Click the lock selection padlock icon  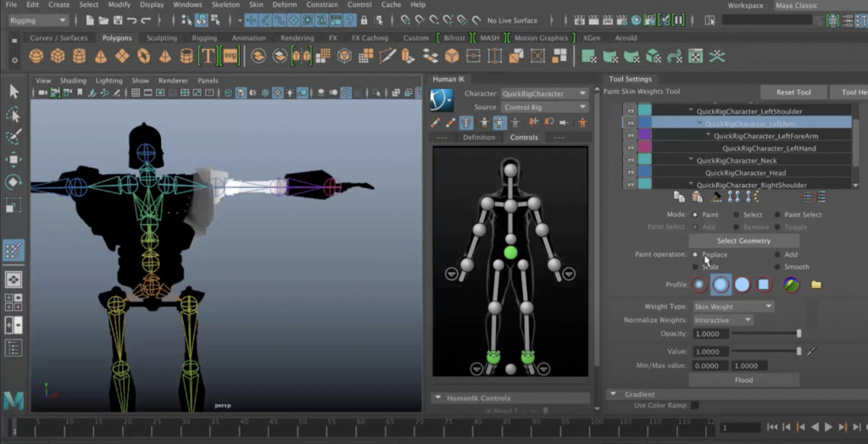pyautogui.click(x=364, y=20)
